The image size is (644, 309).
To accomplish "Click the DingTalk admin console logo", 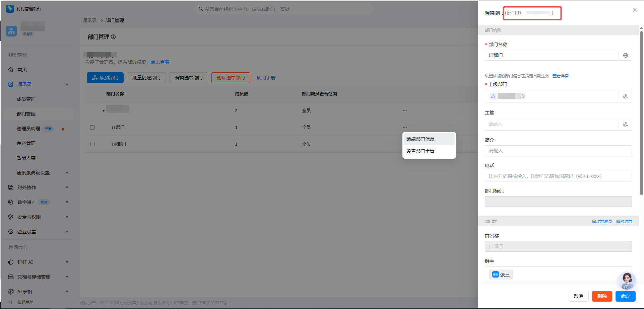I will click(x=10, y=9).
